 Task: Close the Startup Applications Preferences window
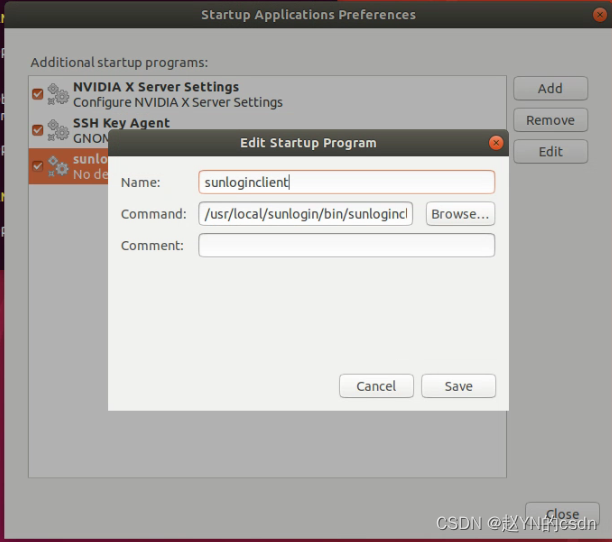pyautogui.click(x=600, y=15)
